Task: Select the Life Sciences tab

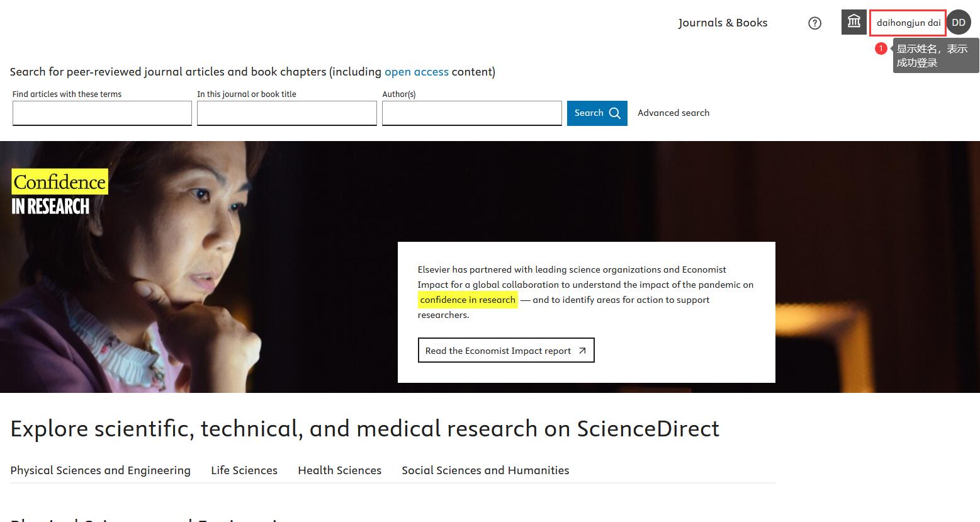Action: 244,470
